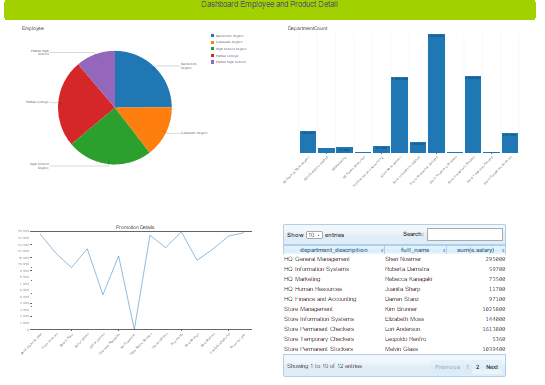The height and width of the screenshot is (385, 545).
Task: Focus the table Search input field
Action: coord(465,234)
